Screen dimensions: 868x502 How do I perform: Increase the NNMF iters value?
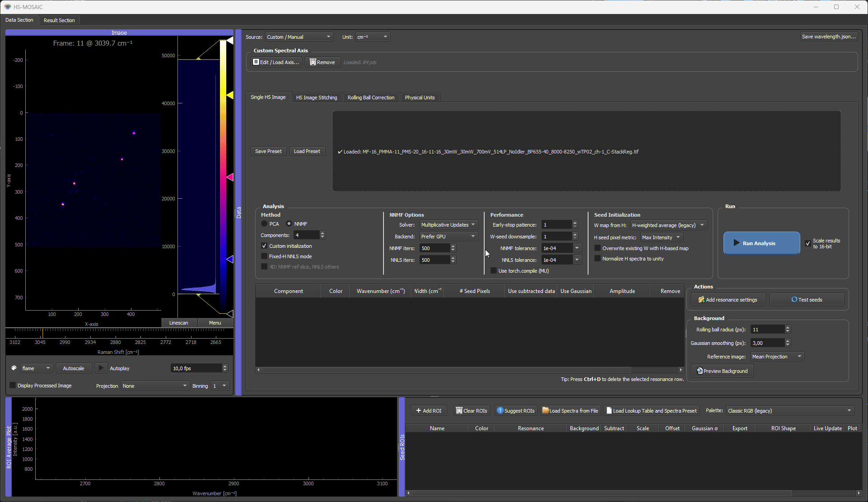point(453,246)
